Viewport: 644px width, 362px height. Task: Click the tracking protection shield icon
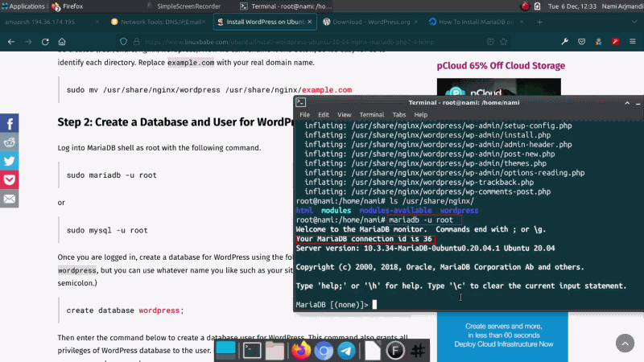tap(123, 42)
